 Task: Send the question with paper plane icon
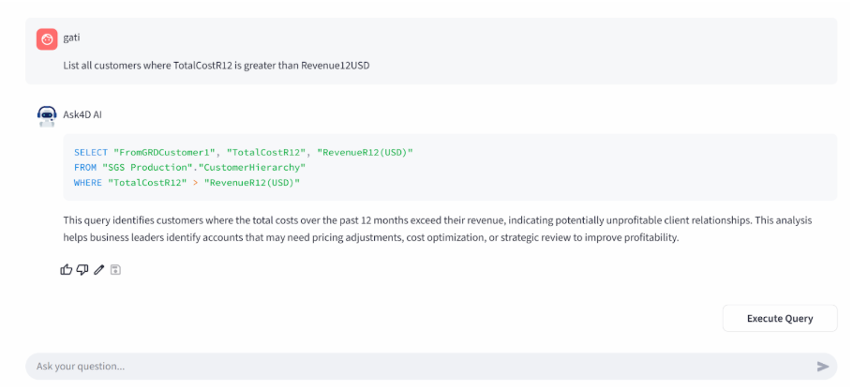(x=823, y=367)
